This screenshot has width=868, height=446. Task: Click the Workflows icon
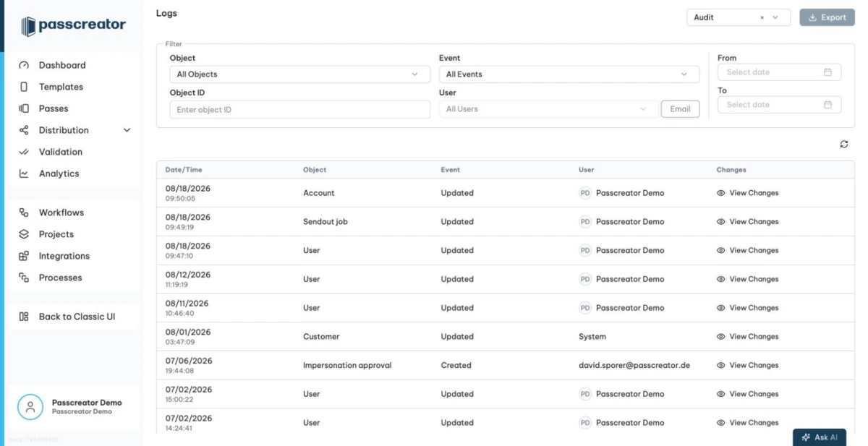tap(24, 213)
